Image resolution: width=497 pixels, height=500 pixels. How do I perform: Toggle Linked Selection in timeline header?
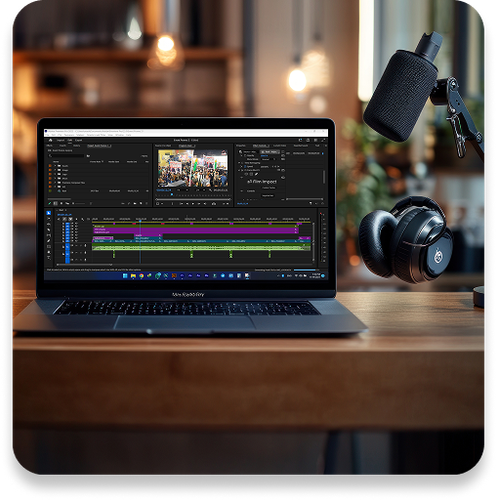point(71,219)
